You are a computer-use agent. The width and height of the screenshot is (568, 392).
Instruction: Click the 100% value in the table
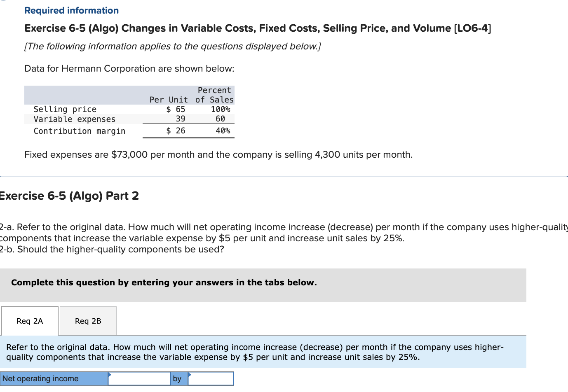coord(221,109)
